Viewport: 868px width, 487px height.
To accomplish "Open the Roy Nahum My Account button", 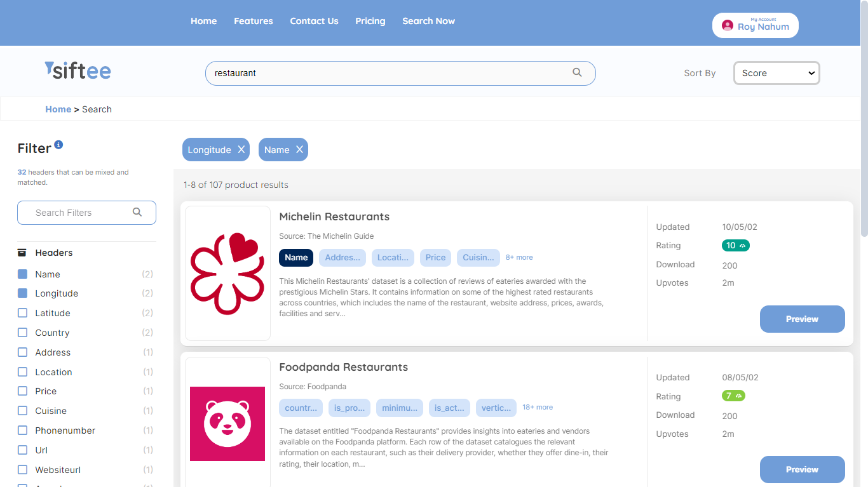I will tap(755, 25).
